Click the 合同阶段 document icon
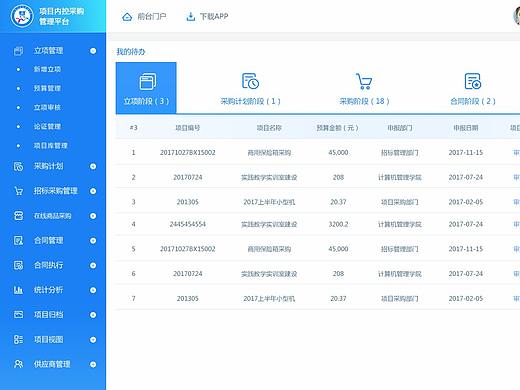 (473, 81)
